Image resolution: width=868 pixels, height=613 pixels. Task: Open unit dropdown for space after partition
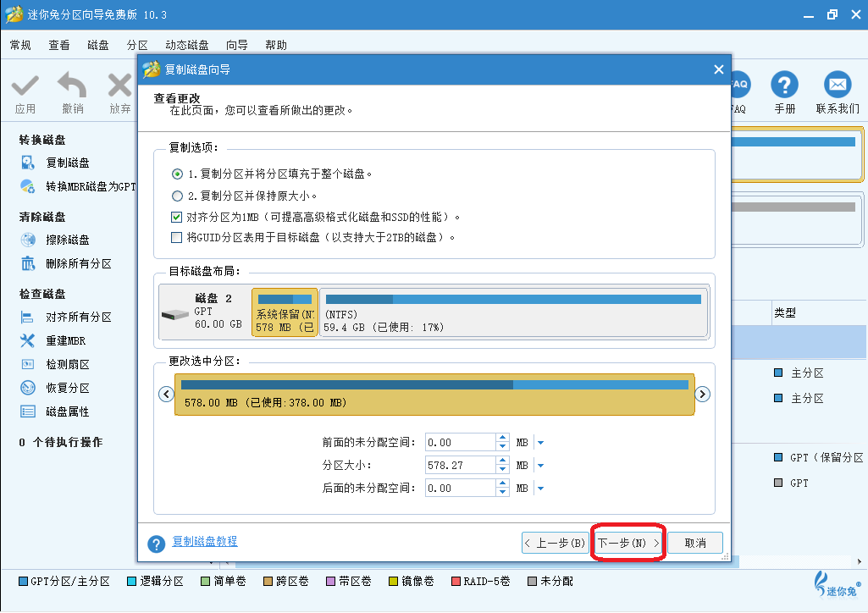tap(541, 489)
